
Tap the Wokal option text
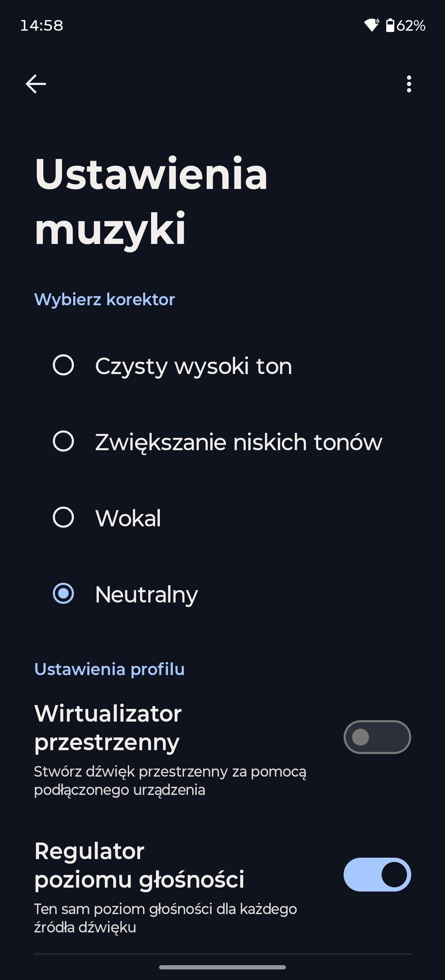point(128,518)
